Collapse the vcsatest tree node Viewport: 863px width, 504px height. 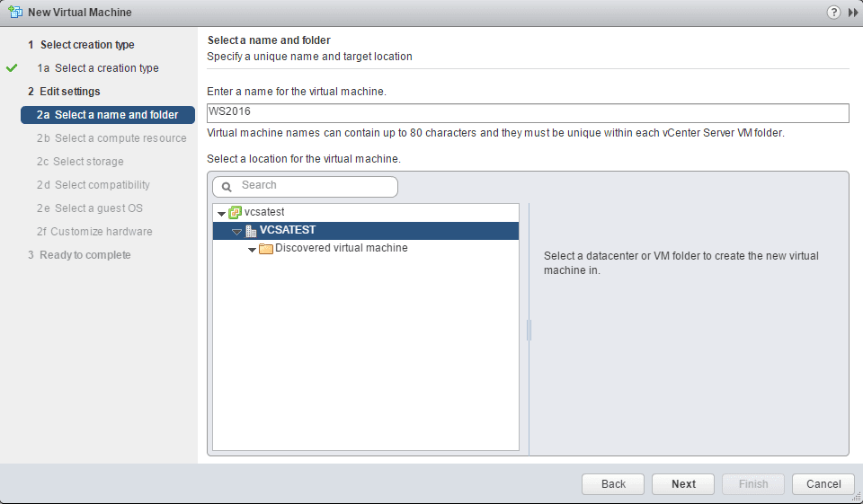[x=221, y=213]
